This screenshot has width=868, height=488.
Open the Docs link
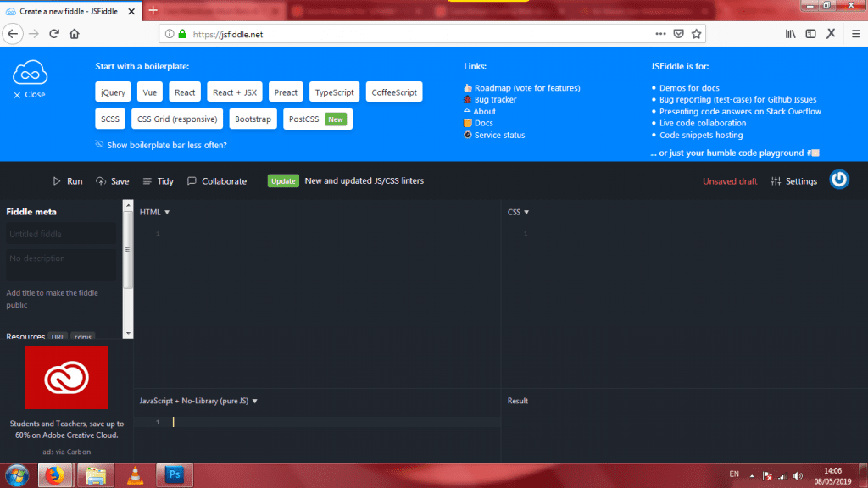478,123
